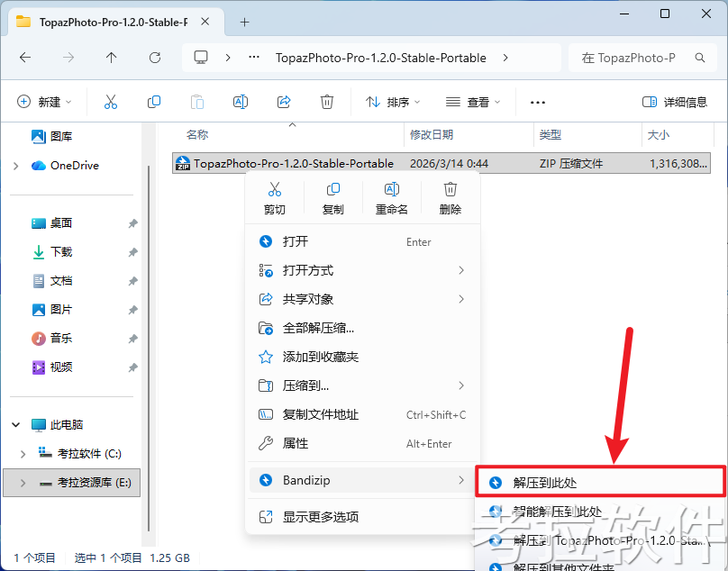Navigate up one folder level

point(110,56)
